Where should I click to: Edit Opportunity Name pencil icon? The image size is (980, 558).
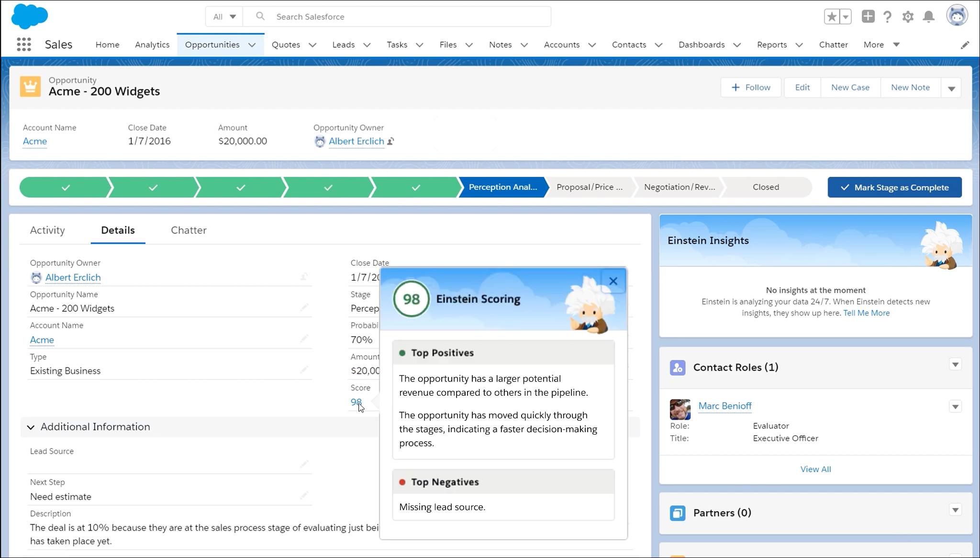[304, 307]
